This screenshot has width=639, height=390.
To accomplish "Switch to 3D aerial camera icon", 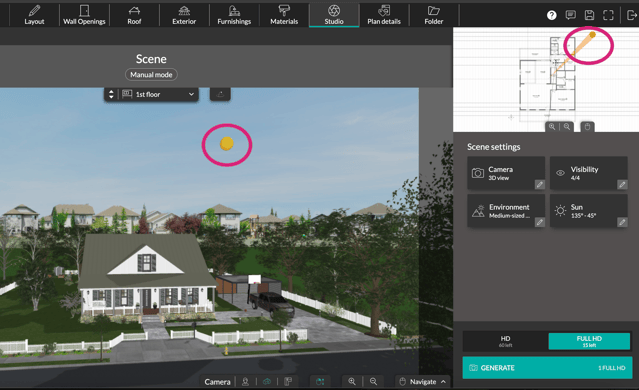I will (267, 381).
